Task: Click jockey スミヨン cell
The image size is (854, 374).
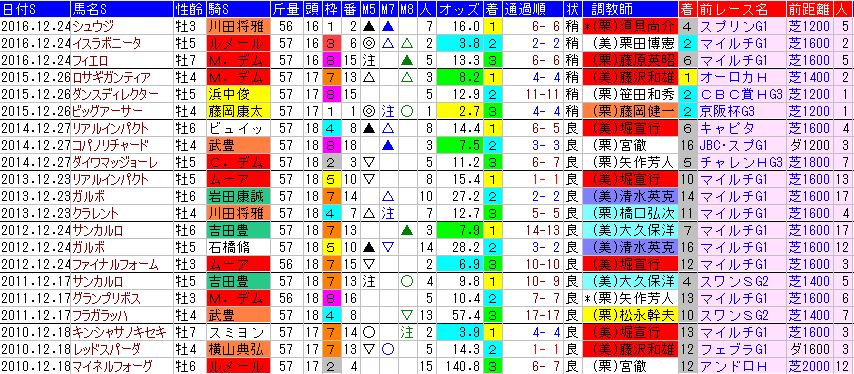Action: [x=238, y=332]
